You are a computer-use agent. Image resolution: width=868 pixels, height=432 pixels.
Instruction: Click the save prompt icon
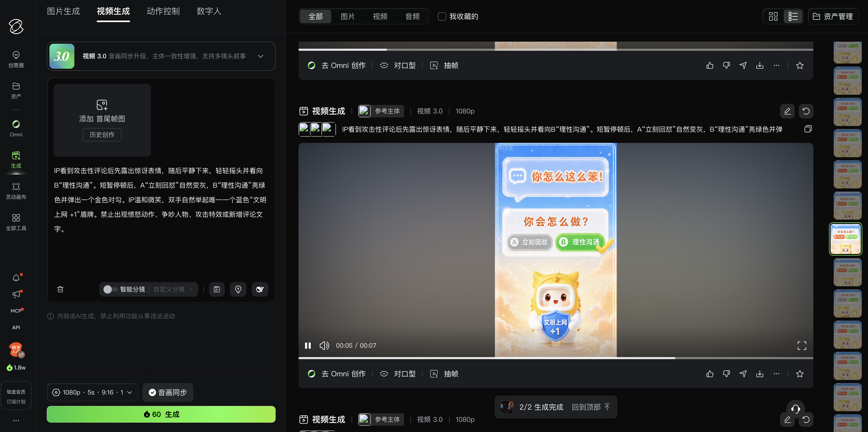217,289
